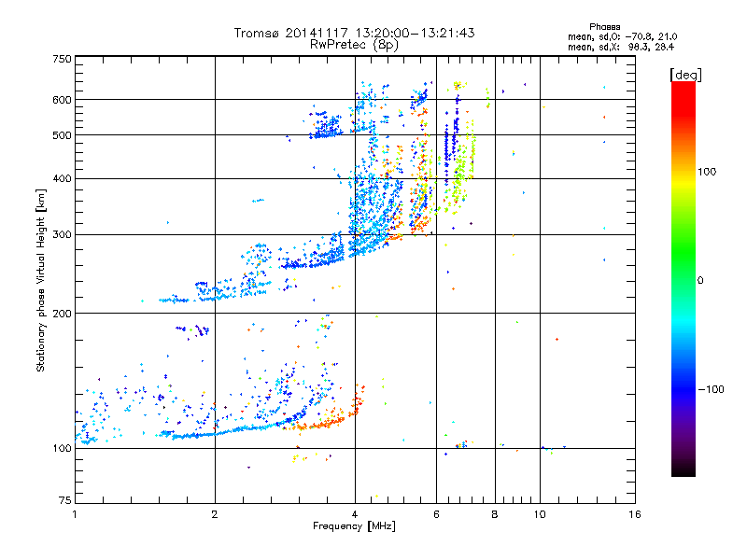Viewport: 747px width, 560px height.
Task: Click the colorbar '100' tick label
Action: pyautogui.click(x=707, y=172)
